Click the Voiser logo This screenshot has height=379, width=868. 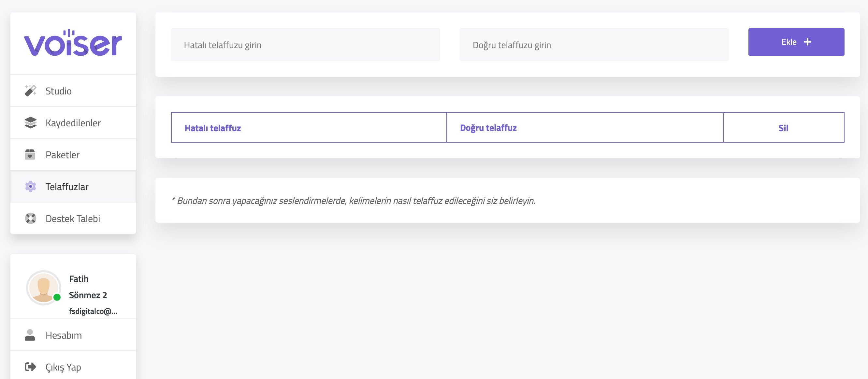[73, 42]
